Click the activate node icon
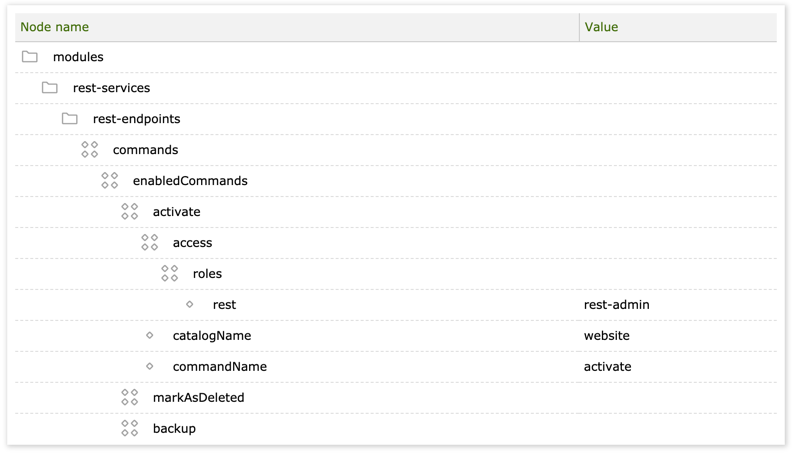 coord(130,212)
